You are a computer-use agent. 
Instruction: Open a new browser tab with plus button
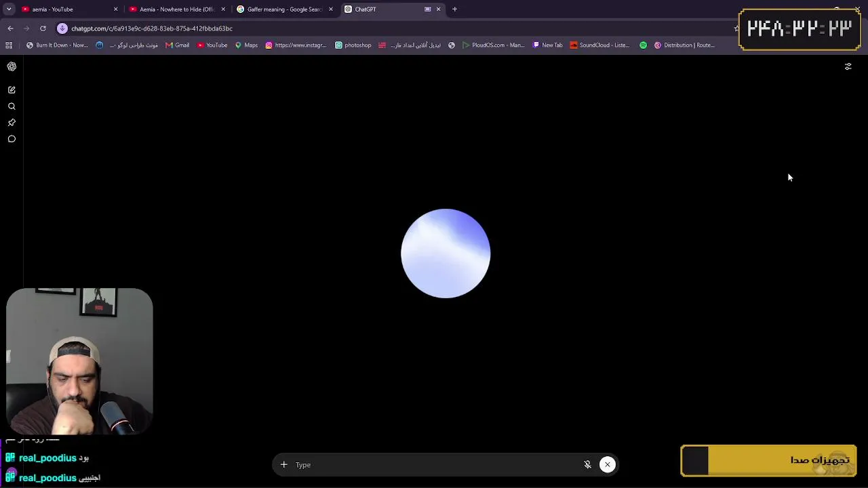454,9
